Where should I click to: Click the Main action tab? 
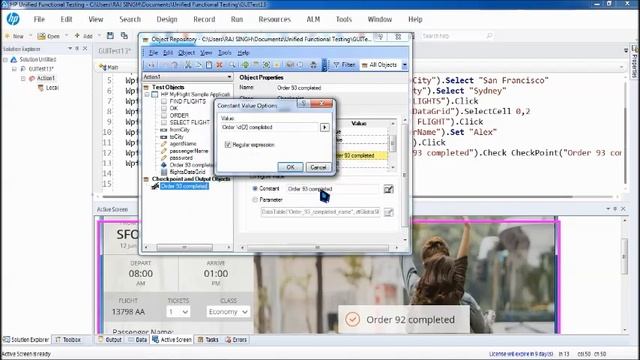click(x=109, y=67)
